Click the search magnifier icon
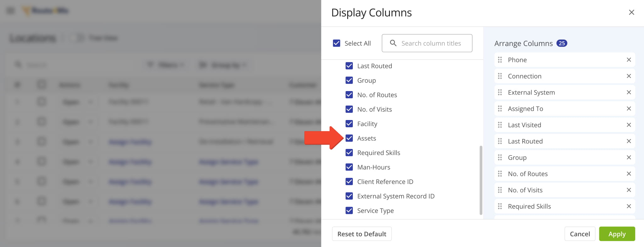Image resolution: width=644 pixels, height=247 pixels. coord(393,43)
